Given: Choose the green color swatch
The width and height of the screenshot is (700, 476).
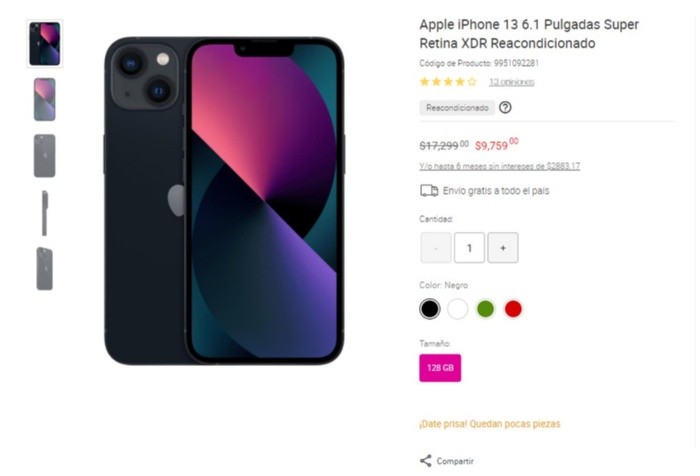Looking at the screenshot, I should pos(485,309).
